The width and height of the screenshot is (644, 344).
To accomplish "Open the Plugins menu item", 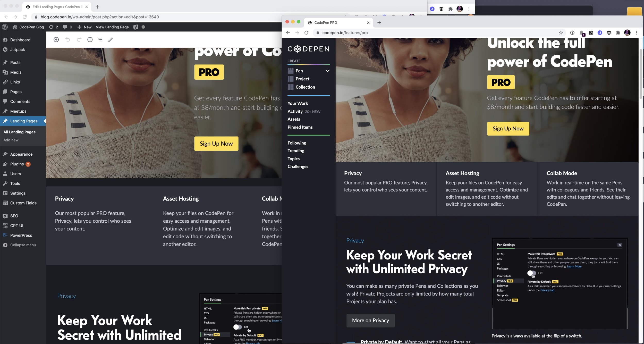I will pos(17,164).
